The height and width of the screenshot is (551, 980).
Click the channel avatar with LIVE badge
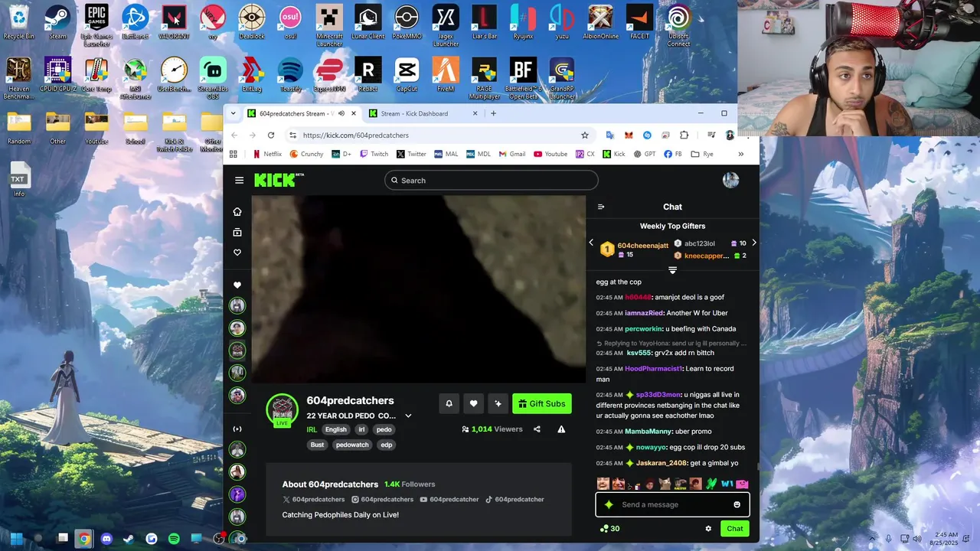pyautogui.click(x=283, y=410)
